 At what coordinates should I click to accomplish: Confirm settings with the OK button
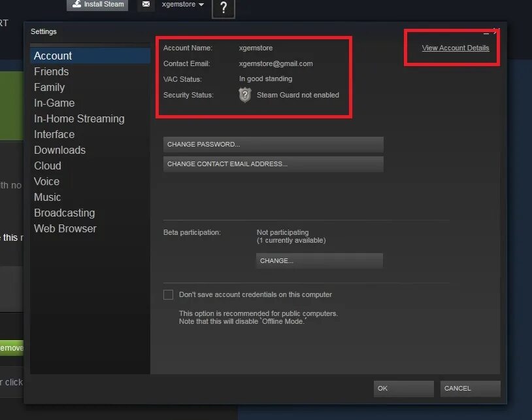click(404, 389)
